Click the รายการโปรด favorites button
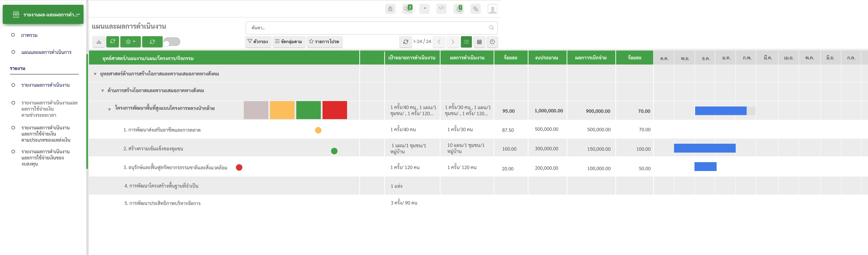 tap(324, 41)
